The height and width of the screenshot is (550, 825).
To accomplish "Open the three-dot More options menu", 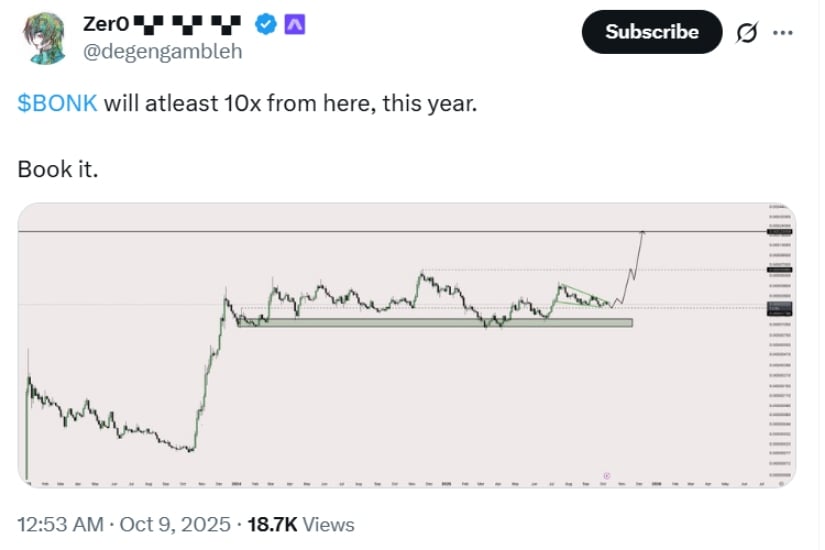I will [783, 32].
